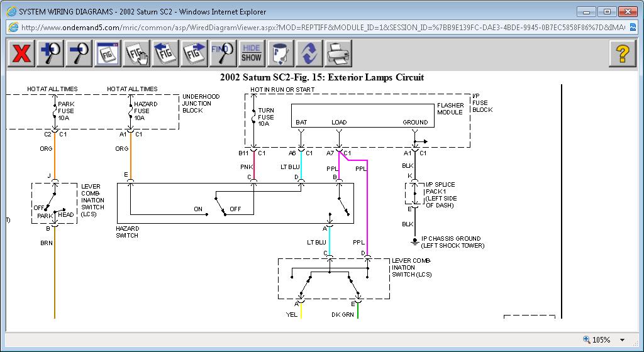
Task: Click the I/P SPLICE PACK 1 label
Action: [x=441, y=195]
